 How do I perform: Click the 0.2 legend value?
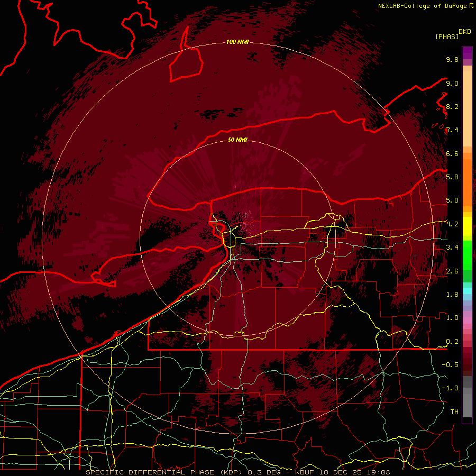(452, 342)
